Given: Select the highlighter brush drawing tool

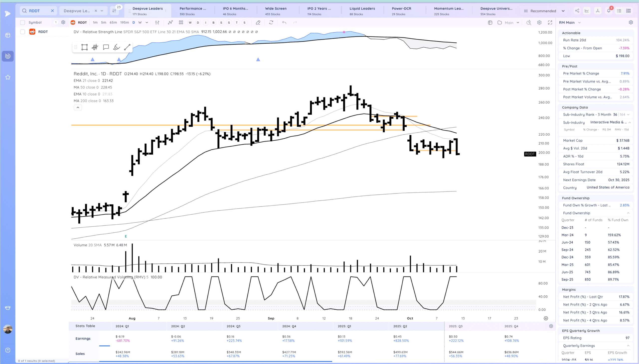Looking at the screenshot, I should pos(116,47).
